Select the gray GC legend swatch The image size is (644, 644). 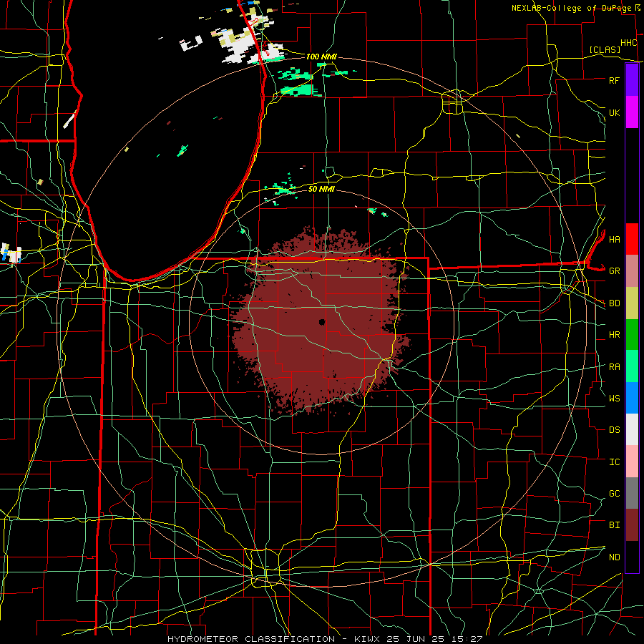pyautogui.click(x=632, y=493)
